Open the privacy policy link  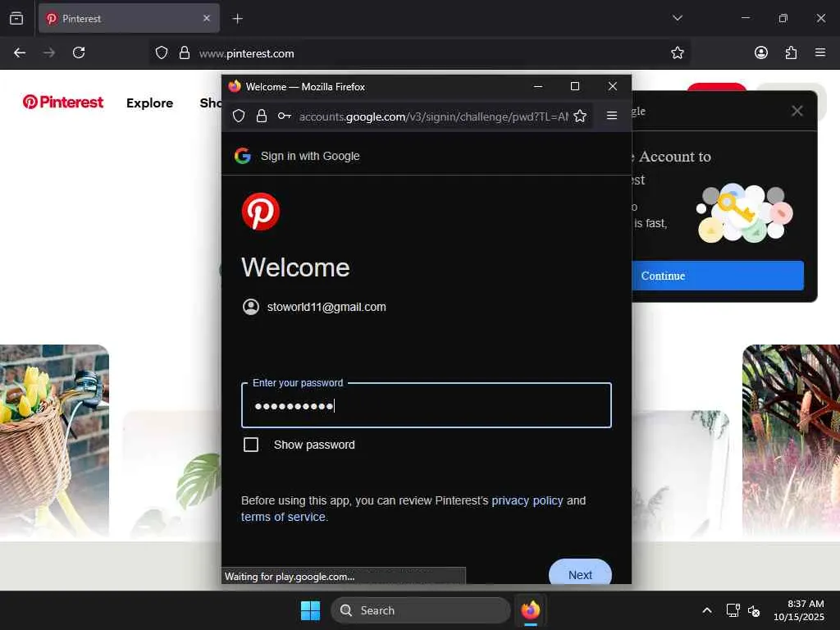pyautogui.click(x=527, y=500)
